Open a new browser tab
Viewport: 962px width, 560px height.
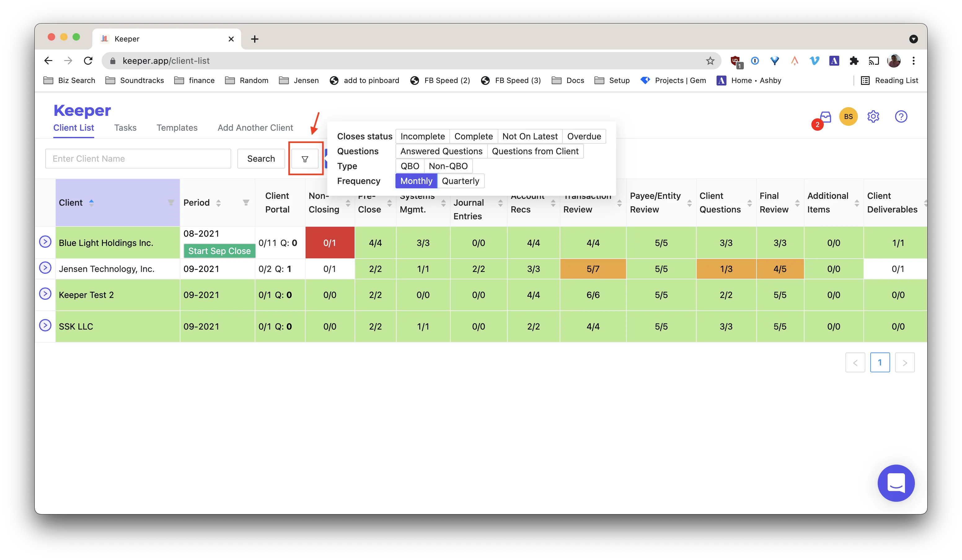(255, 39)
